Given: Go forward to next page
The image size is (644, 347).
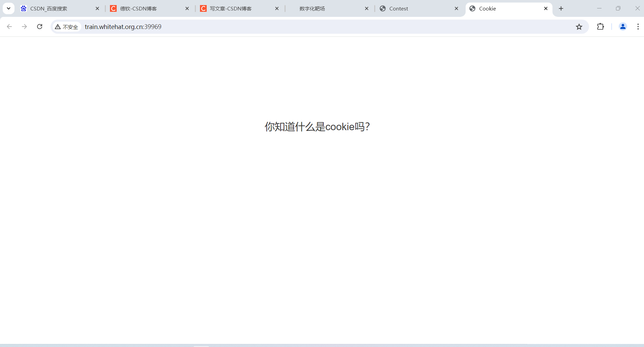Looking at the screenshot, I should 24,27.
